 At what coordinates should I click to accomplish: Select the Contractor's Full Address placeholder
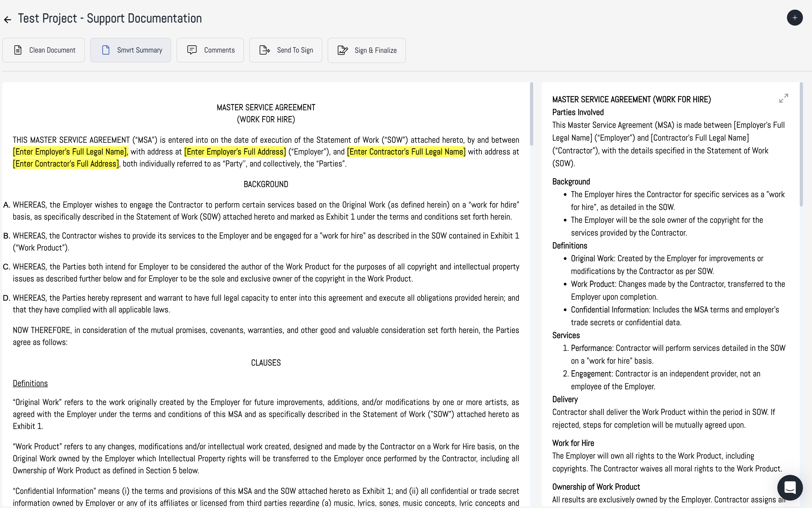66,164
